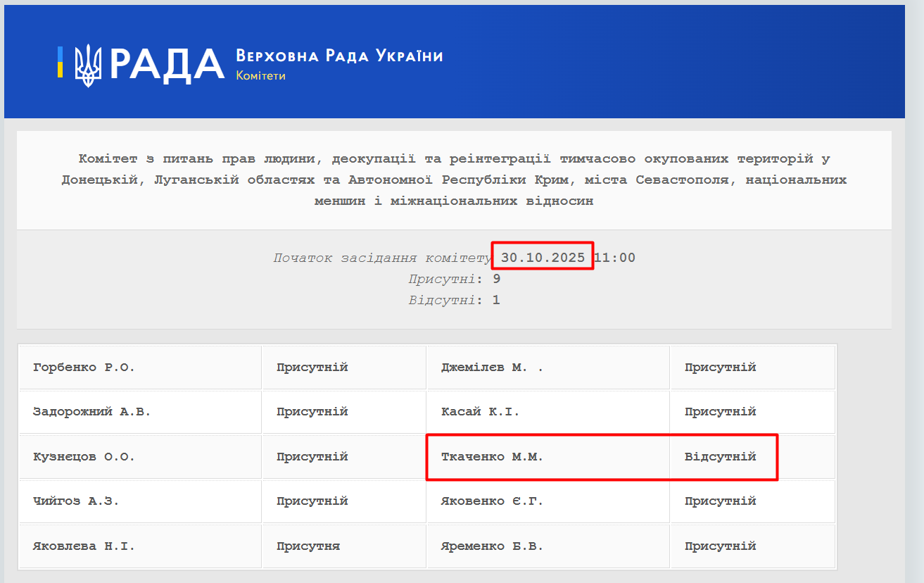Open the Верховна Рада України header title
Screen dimensions: 924x583
click(339, 56)
